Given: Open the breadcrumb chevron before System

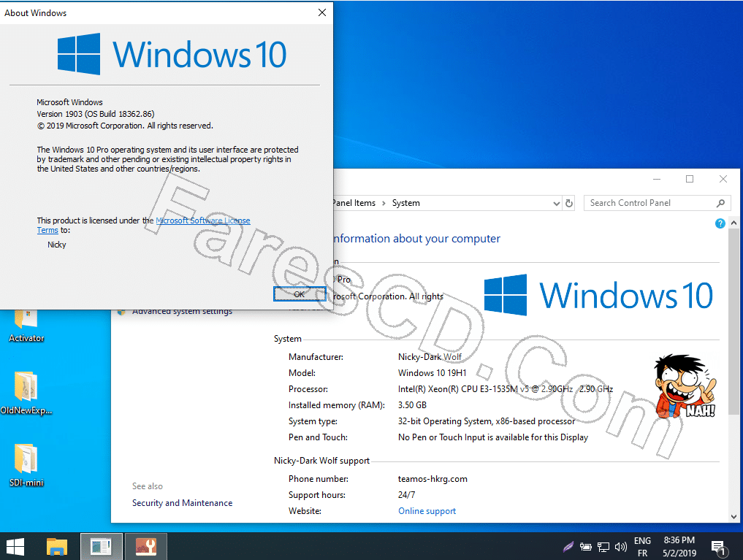Looking at the screenshot, I should pyautogui.click(x=384, y=203).
